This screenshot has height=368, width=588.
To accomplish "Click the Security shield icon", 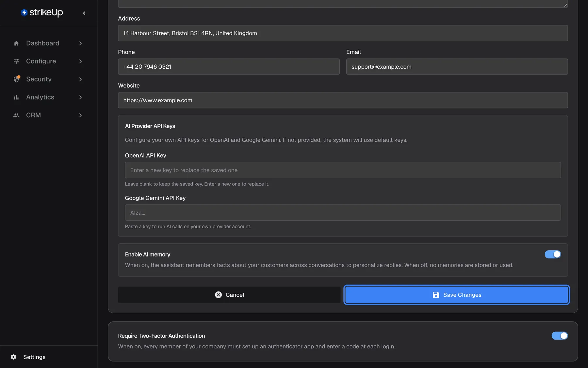I will coord(17,79).
